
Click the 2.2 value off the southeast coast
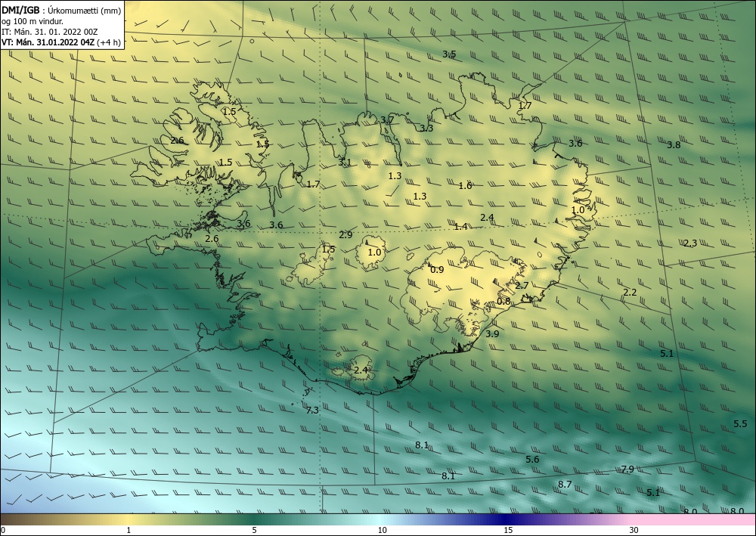630,292
